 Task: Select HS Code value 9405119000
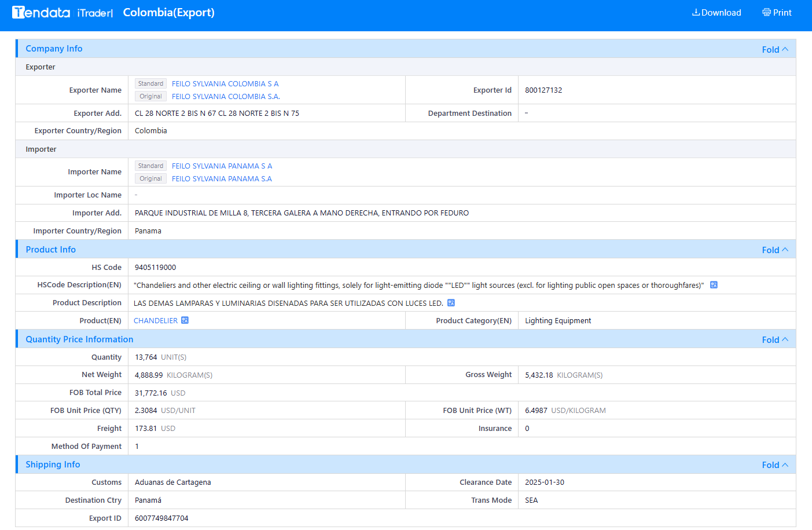click(155, 268)
